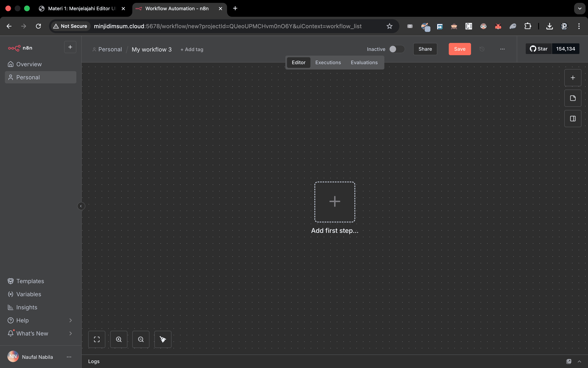
Task: Click the n8n logo in sidebar
Action: (20, 48)
